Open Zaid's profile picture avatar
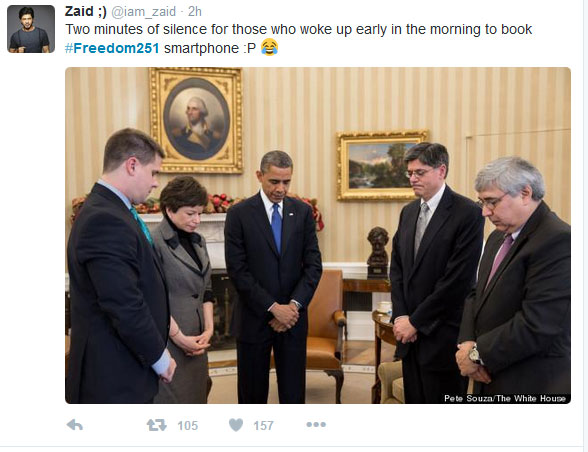588x452 pixels. 31,29
